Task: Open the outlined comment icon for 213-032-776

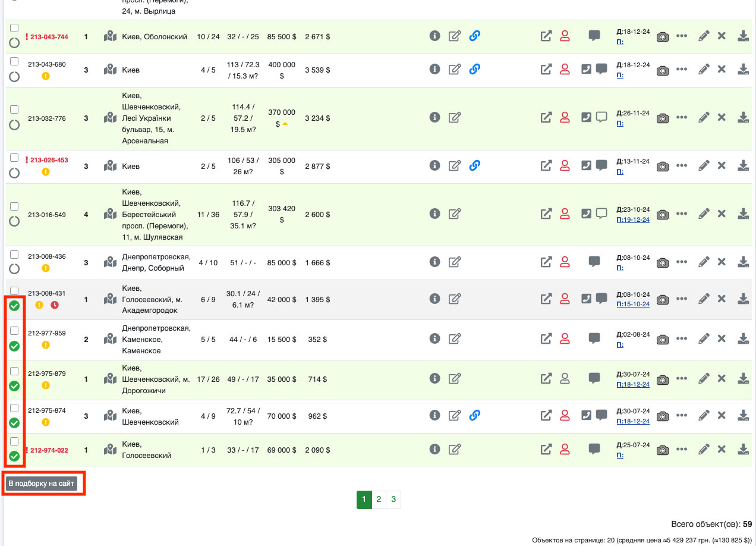Action: 601,117
